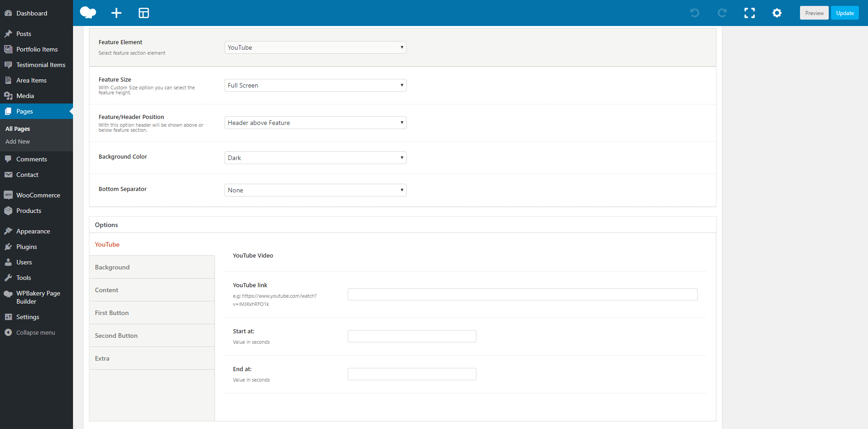Click the WooCommerce logo icon
The width and height of the screenshot is (868, 429).
(x=8, y=195)
